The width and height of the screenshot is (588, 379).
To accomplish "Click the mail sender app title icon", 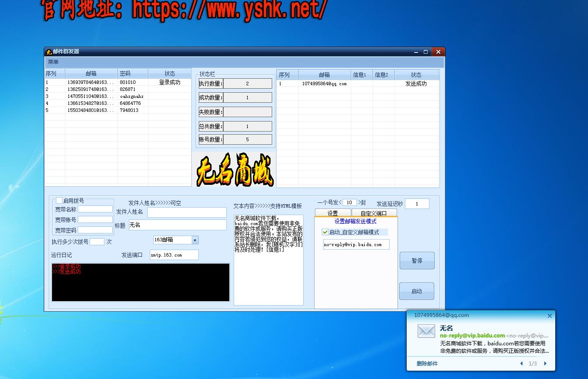I will pyautogui.click(x=49, y=52).
